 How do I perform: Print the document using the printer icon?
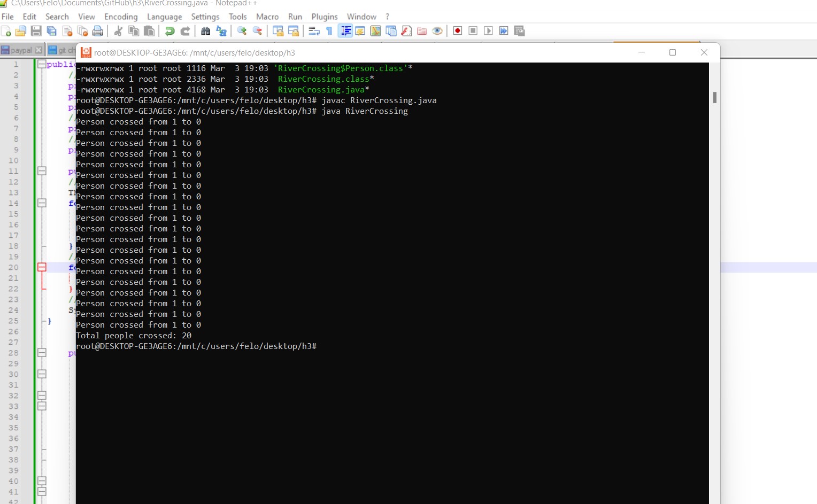pyautogui.click(x=98, y=31)
